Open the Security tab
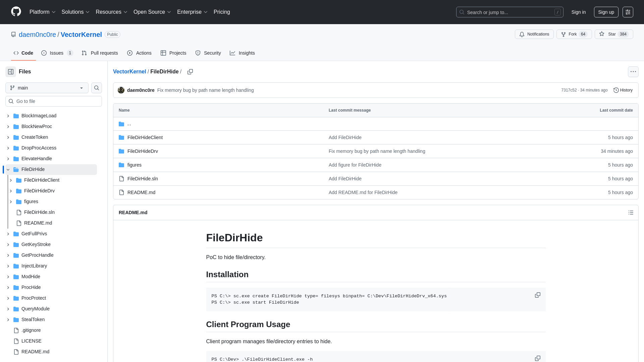644x362 pixels. coord(208,53)
